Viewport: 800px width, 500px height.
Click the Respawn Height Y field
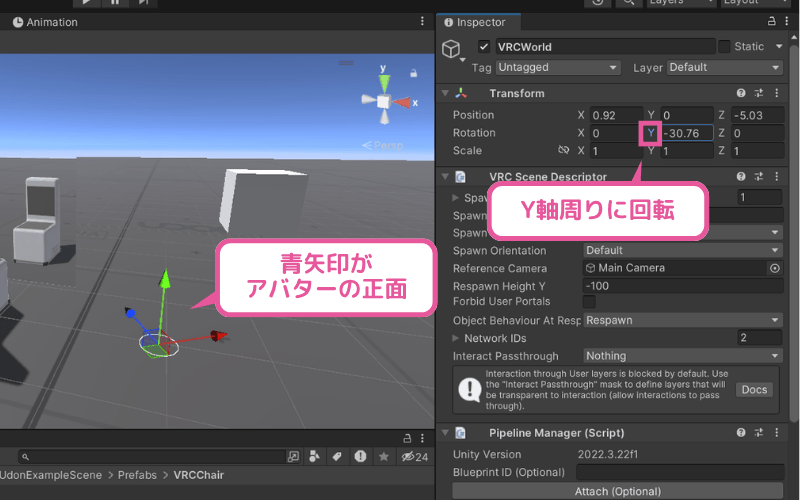[683, 286]
